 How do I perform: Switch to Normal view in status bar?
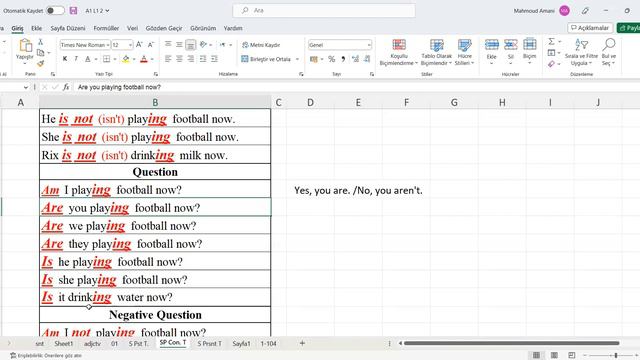tap(536, 356)
